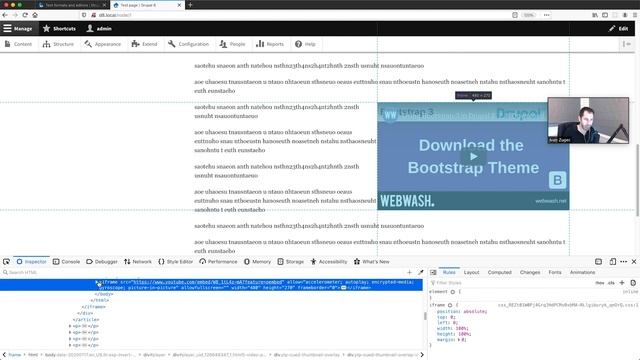Switch to the Performance devtools tab
This screenshot has height=360, width=640.
tap(218, 262)
